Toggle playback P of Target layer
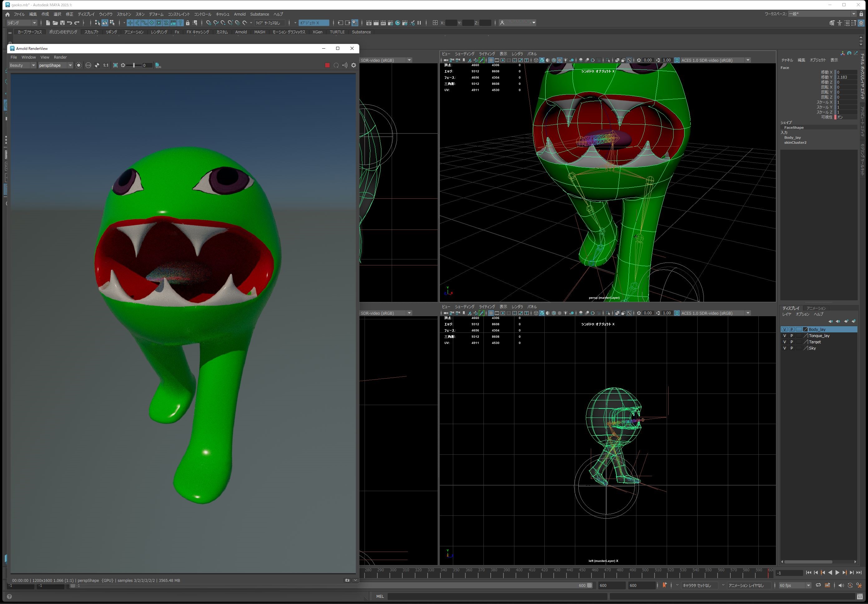 pyautogui.click(x=792, y=342)
